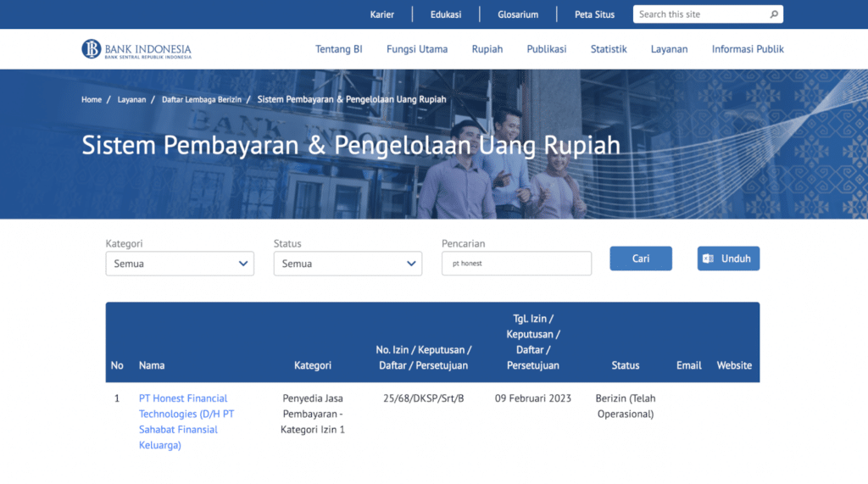Screen dimensions: 868x484
Task: Open the Bank Indonesia logo homepage
Action: pos(136,49)
